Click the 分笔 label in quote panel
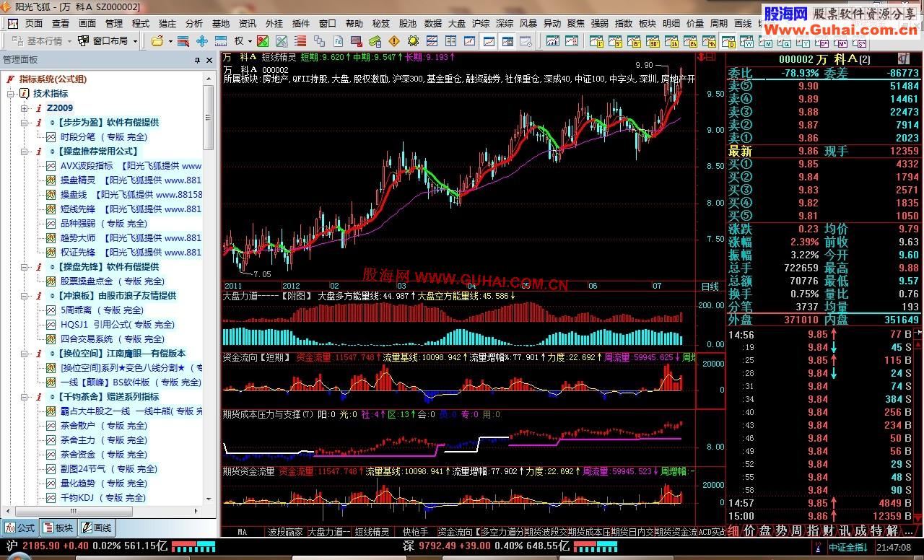 click(740, 307)
